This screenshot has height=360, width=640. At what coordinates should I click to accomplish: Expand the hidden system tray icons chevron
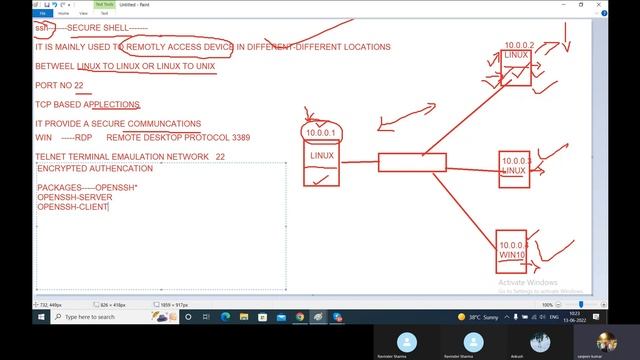[x=507, y=317]
